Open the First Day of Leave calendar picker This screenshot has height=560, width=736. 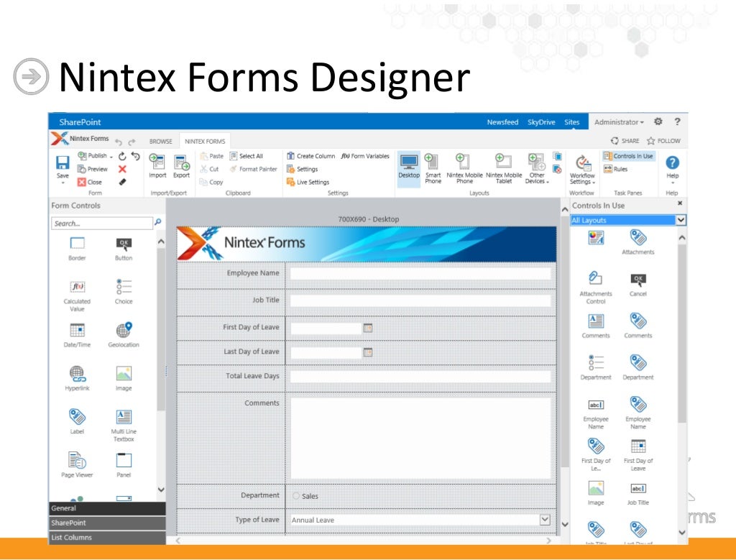click(x=368, y=328)
